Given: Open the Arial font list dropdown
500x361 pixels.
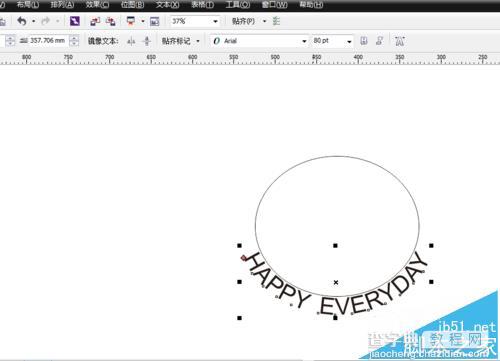Looking at the screenshot, I should coord(304,41).
